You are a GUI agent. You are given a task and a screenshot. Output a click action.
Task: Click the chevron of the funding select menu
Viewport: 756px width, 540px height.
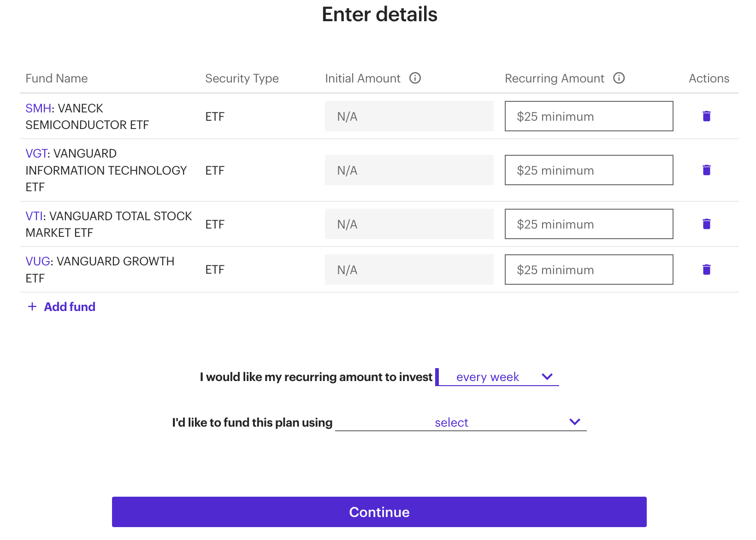tap(574, 422)
